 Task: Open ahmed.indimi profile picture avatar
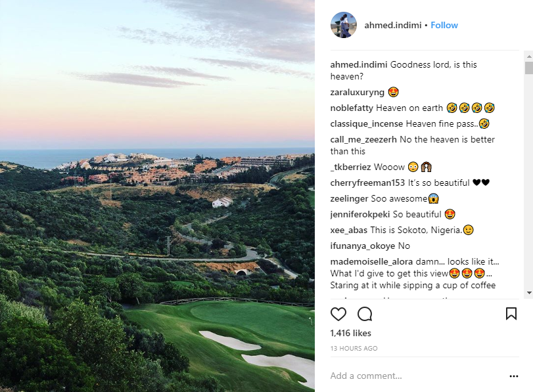click(x=343, y=26)
